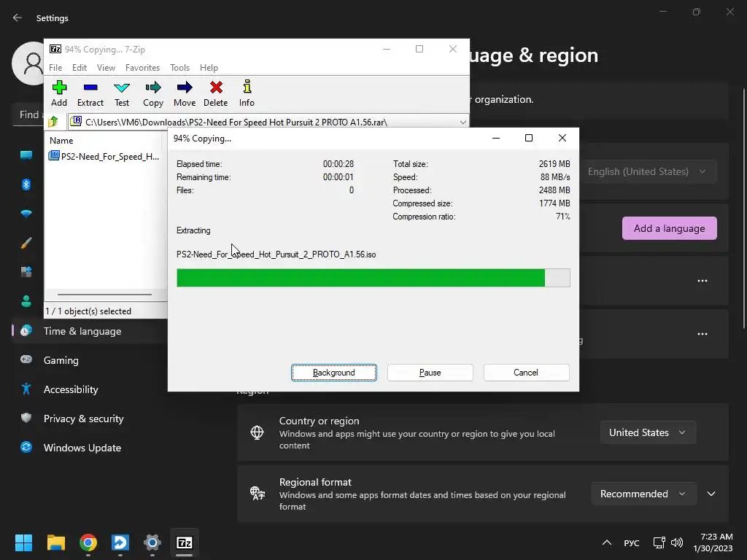Cancel the copying operation
Image resolution: width=747 pixels, height=560 pixels.
[x=526, y=373]
